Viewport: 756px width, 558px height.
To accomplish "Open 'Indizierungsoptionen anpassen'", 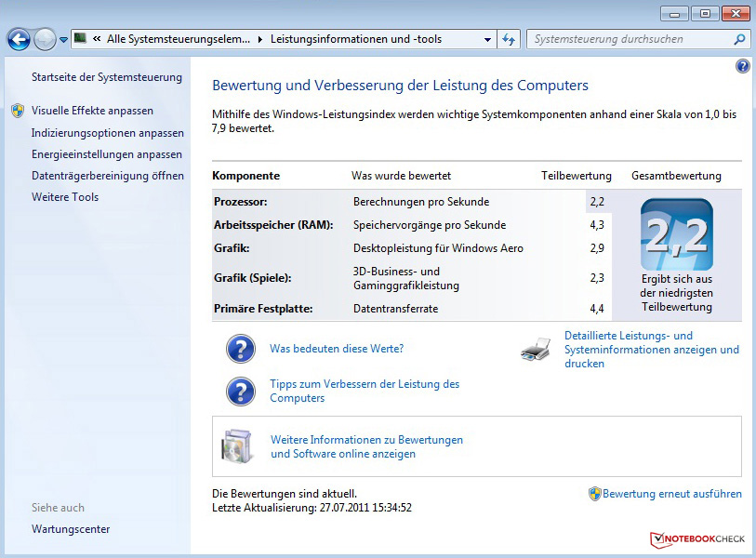I will tap(108, 133).
